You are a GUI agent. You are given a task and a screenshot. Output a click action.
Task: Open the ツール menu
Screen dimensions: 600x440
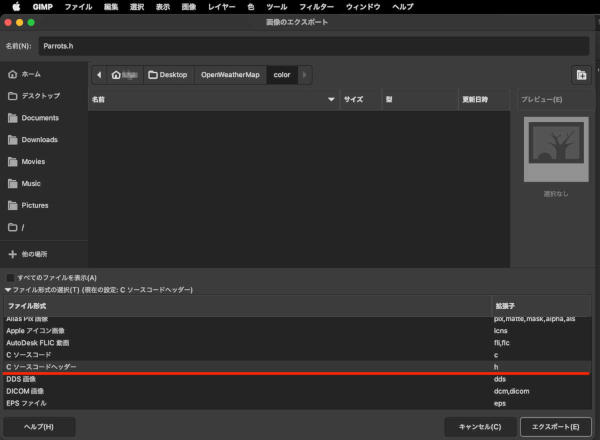point(277,7)
